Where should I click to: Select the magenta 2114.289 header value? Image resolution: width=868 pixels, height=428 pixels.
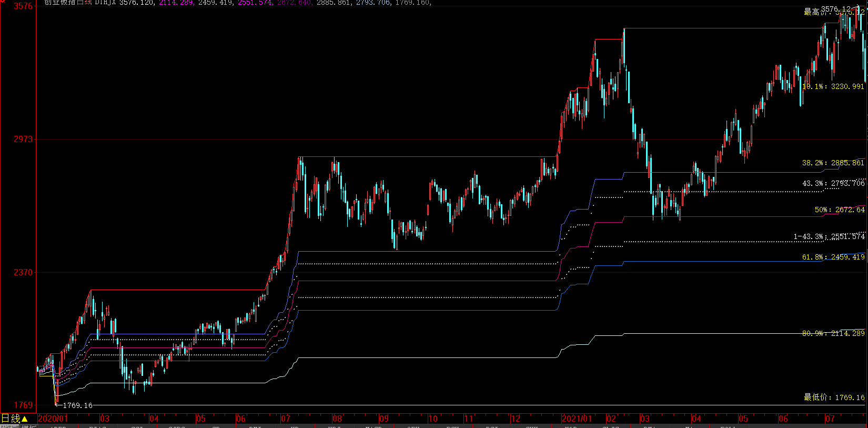pos(176,3)
